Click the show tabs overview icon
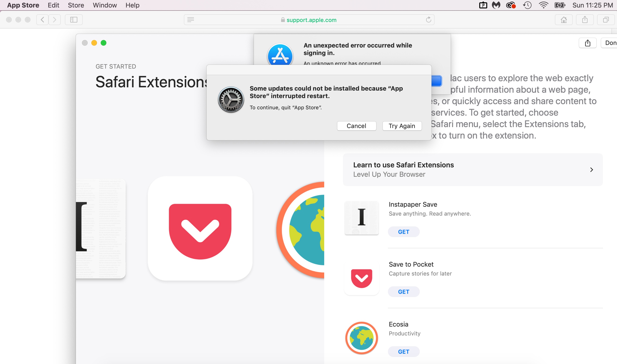This screenshot has width=617, height=364. [606, 20]
